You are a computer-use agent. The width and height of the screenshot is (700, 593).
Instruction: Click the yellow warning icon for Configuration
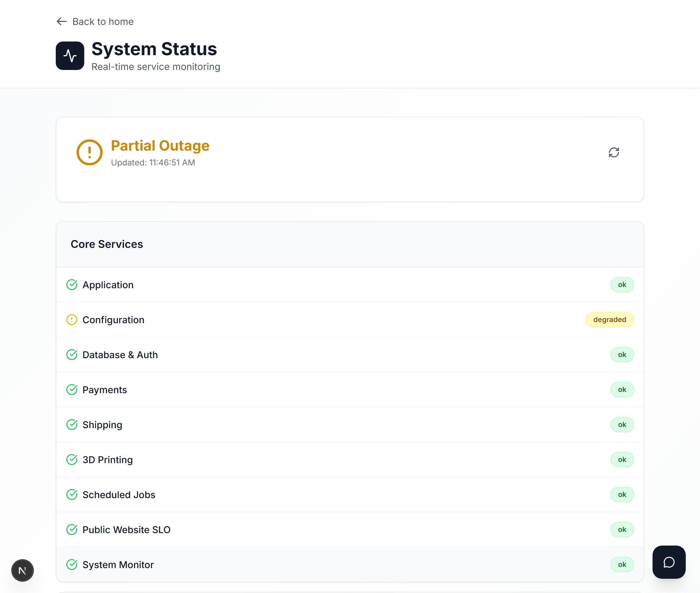(72, 320)
